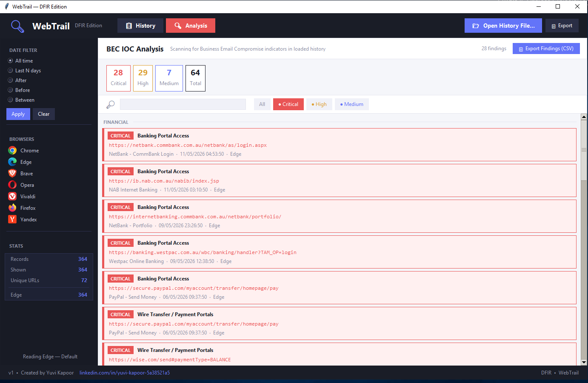Open the wise.com send URL

click(x=170, y=360)
